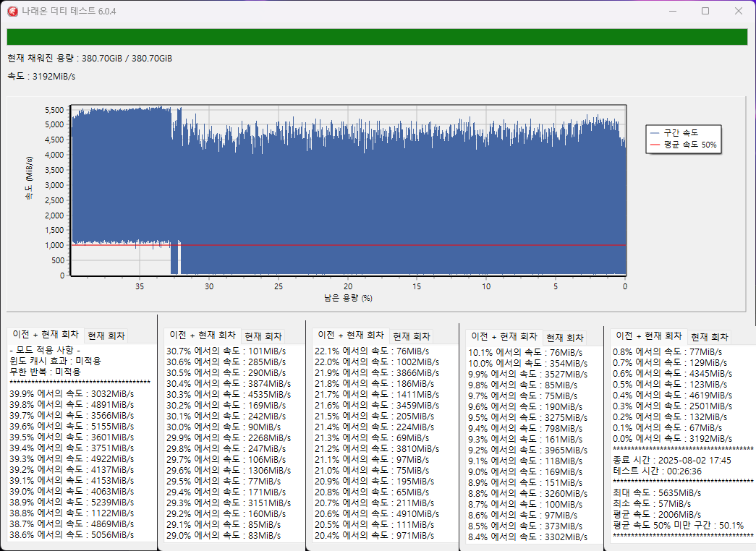Select the 8.4% 에서의 속도 : 3302MiB/s row
This screenshot has height=551, width=756.
(x=528, y=537)
